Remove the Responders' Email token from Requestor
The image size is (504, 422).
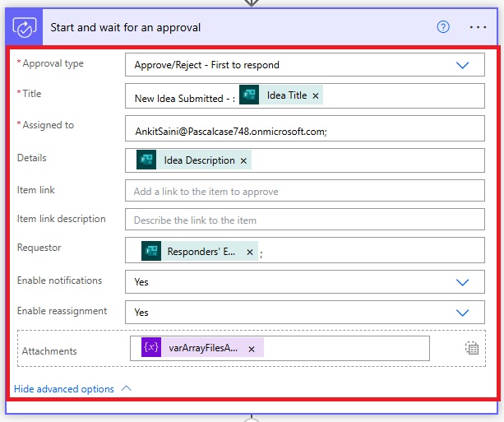(x=250, y=252)
